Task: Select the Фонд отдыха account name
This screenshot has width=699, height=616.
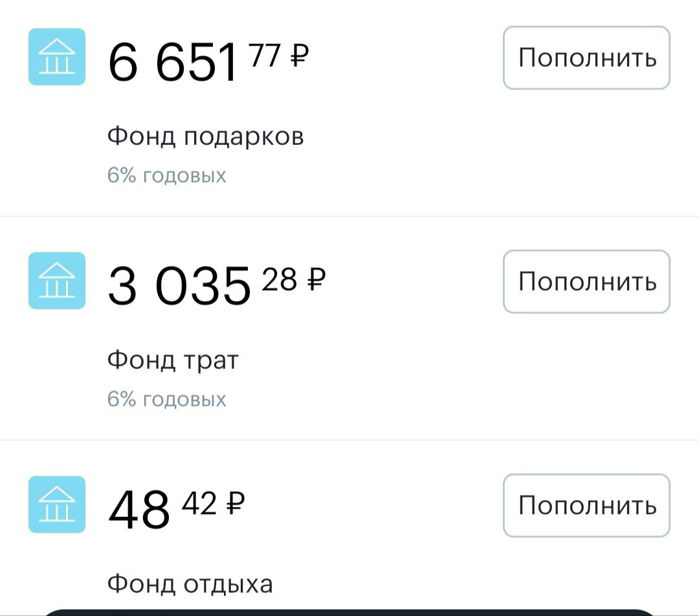Action: tap(190, 584)
